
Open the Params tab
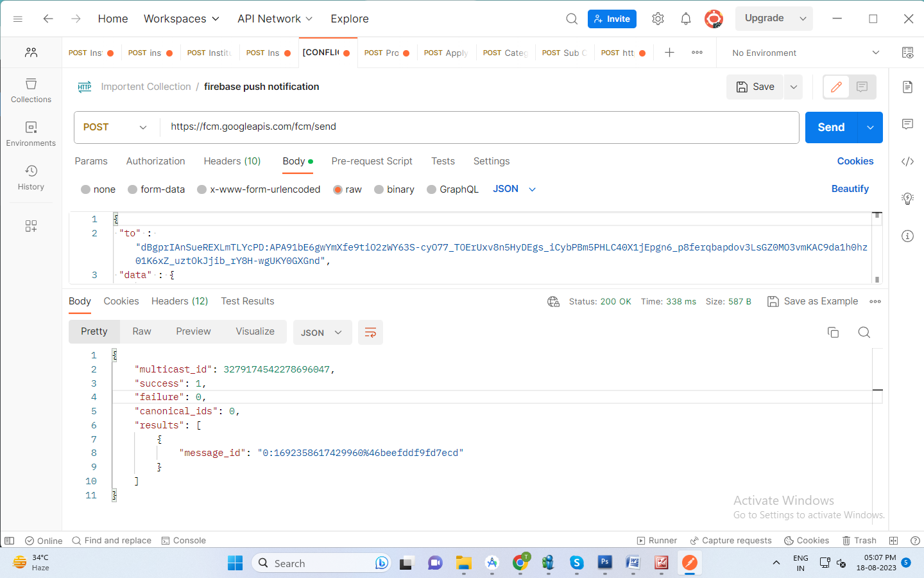coord(91,161)
